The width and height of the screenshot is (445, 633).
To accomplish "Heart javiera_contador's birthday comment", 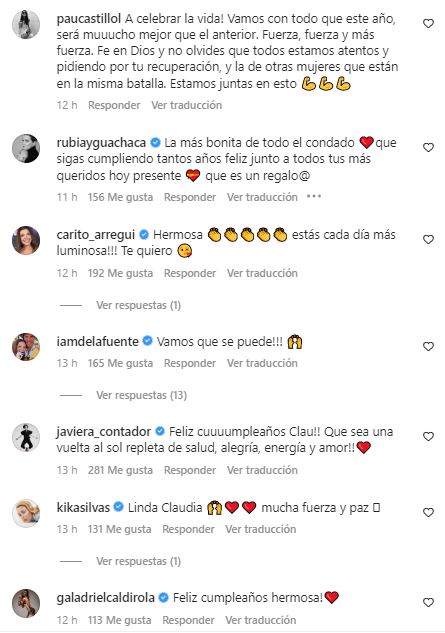I will pos(428,437).
